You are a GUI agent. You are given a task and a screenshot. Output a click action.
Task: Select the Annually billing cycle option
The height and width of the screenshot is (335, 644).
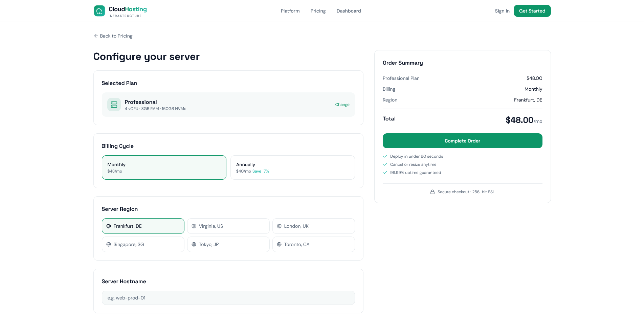pos(292,167)
